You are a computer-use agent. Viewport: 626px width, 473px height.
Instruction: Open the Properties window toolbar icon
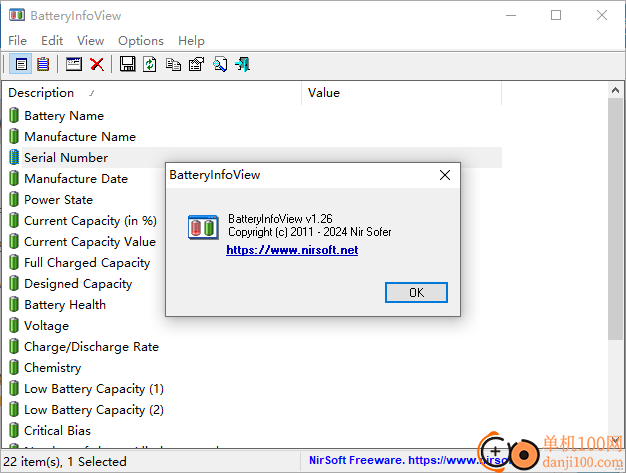(74, 64)
